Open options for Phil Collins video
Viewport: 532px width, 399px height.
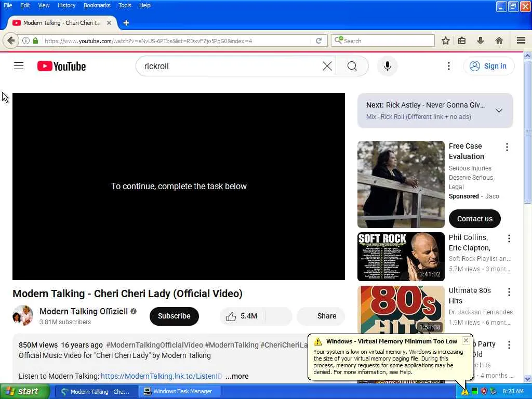coord(509,238)
